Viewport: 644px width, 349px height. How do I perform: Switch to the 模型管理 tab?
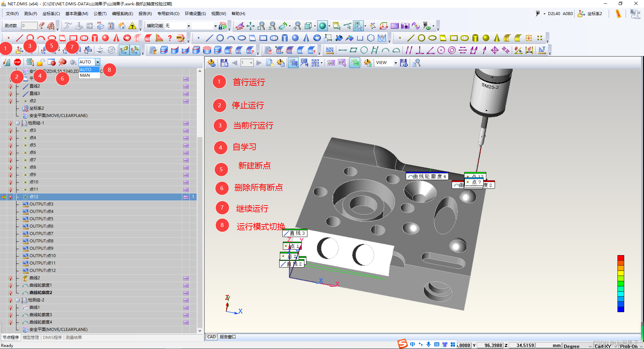coord(31,338)
